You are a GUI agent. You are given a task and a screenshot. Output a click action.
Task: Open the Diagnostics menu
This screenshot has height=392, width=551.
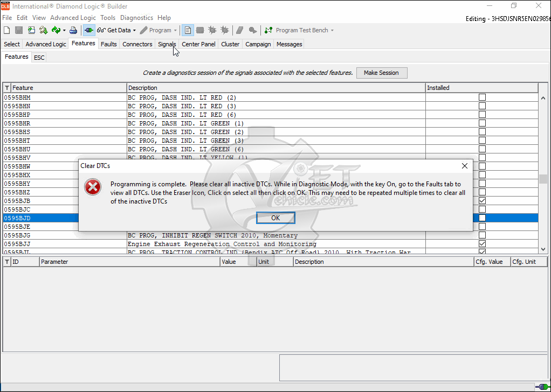137,18
